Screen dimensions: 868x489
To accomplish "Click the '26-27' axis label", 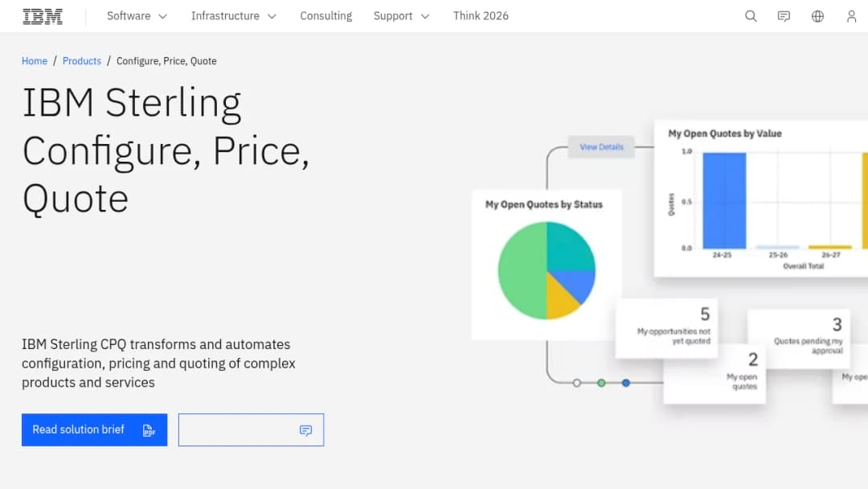I will [830, 255].
